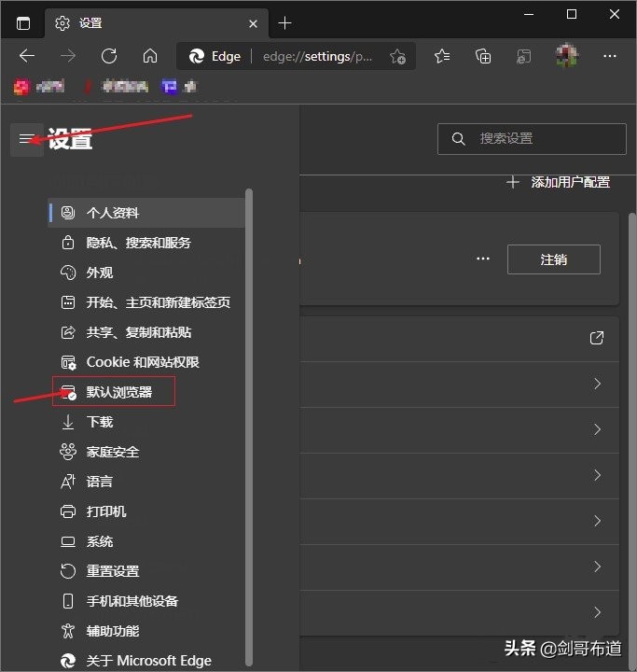Click the address bar URL edge://settings
Image resolution: width=637 pixels, height=672 pixels.
(x=317, y=56)
